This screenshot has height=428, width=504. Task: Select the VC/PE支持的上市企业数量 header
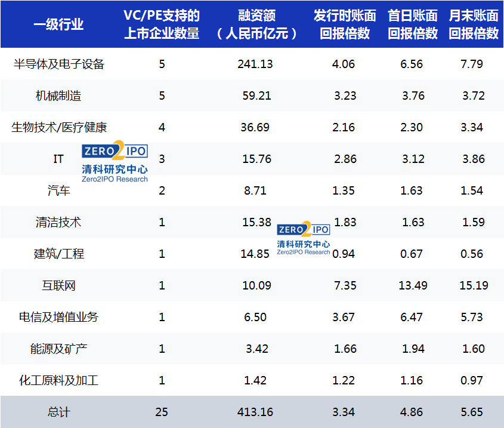click(162, 24)
